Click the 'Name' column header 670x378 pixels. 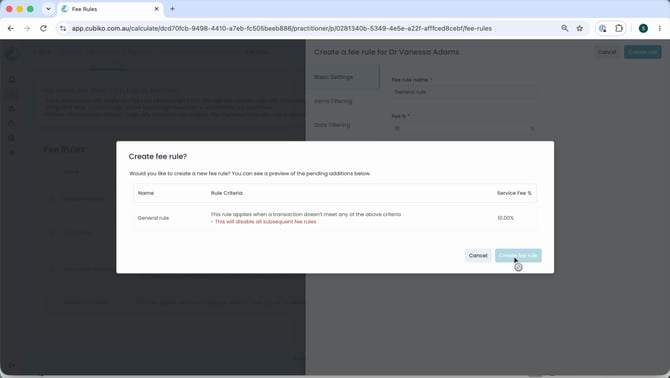point(146,193)
